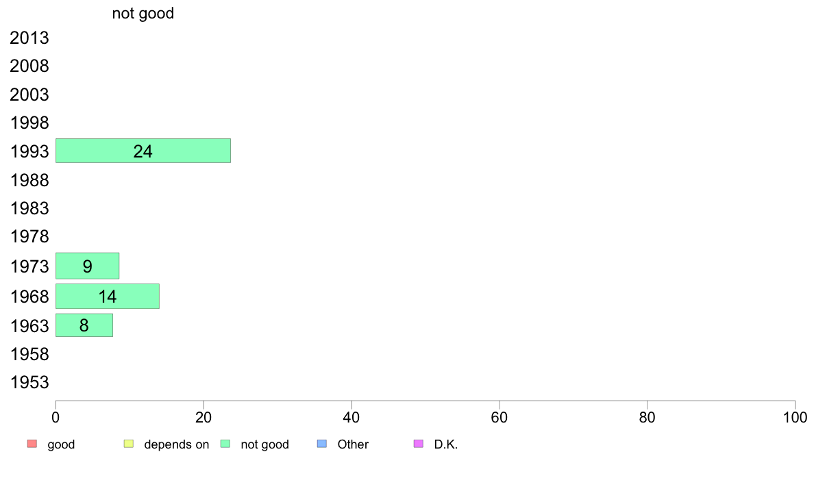814x504 pixels.
Task: Select the 1968 bar showing 14
Action: (x=108, y=296)
